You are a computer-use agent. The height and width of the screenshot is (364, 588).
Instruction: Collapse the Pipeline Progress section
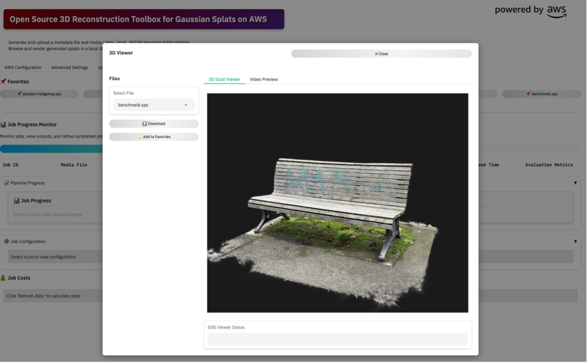coord(576,183)
